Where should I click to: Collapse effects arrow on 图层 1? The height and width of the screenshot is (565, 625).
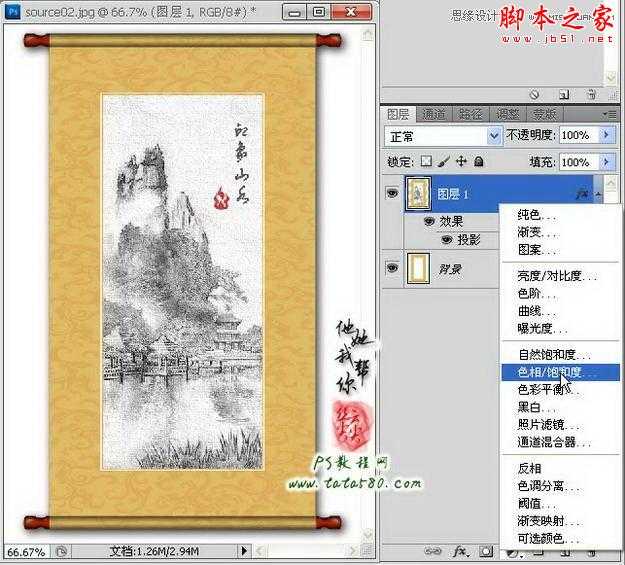click(x=599, y=194)
